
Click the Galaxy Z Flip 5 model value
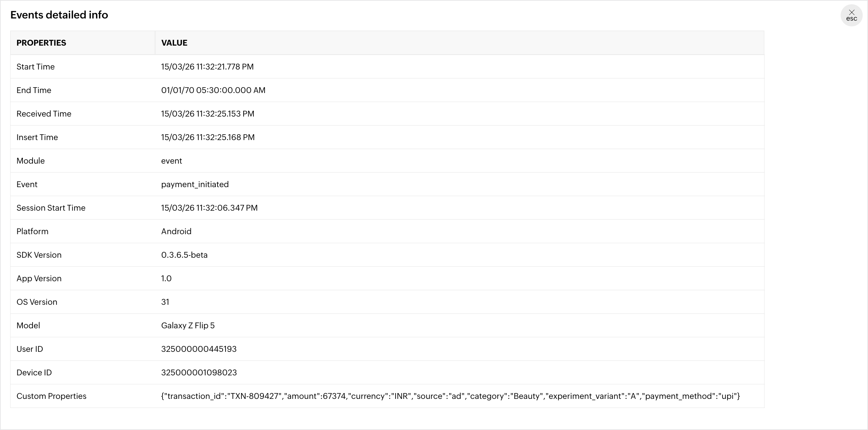pyautogui.click(x=187, y=325)
